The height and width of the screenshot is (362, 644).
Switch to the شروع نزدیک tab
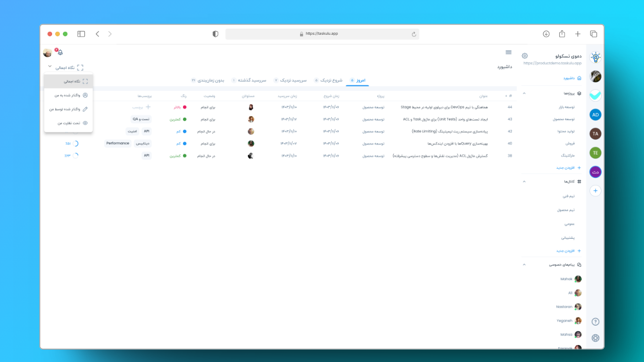328,80
